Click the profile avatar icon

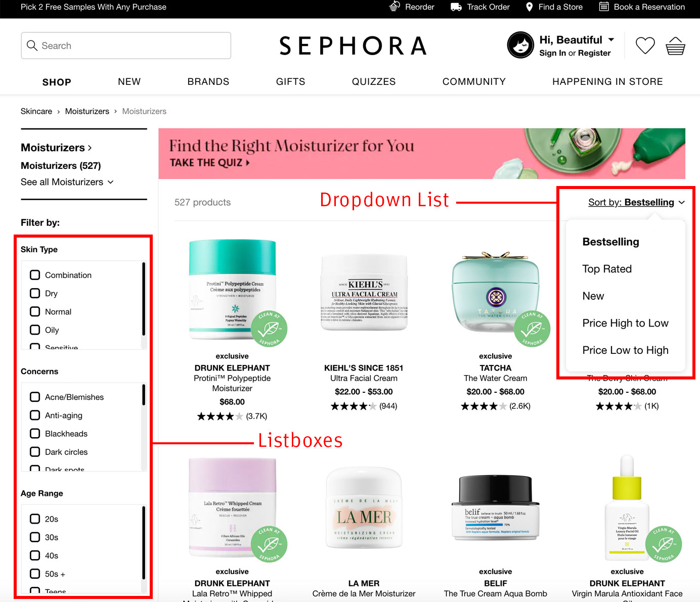click(x=520, y=45)
